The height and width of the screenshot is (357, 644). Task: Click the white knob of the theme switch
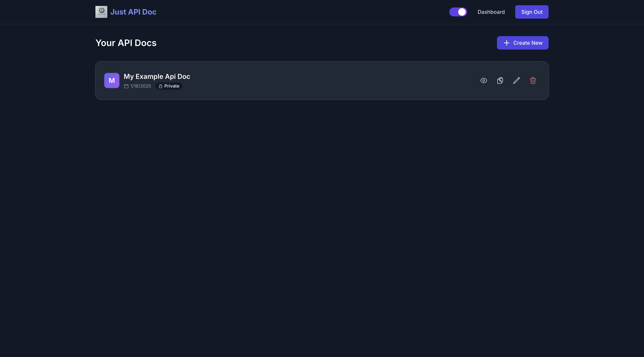point(462,12)
